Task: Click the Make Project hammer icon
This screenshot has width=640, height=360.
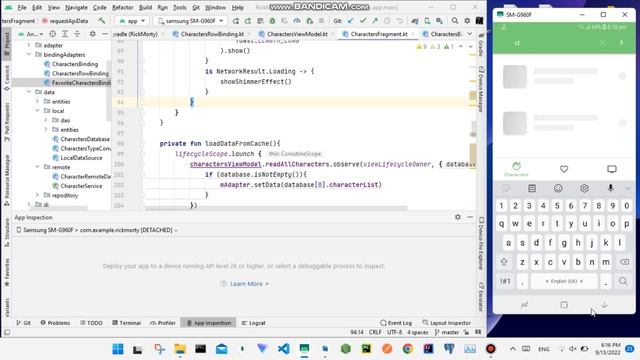Action: 102,20
